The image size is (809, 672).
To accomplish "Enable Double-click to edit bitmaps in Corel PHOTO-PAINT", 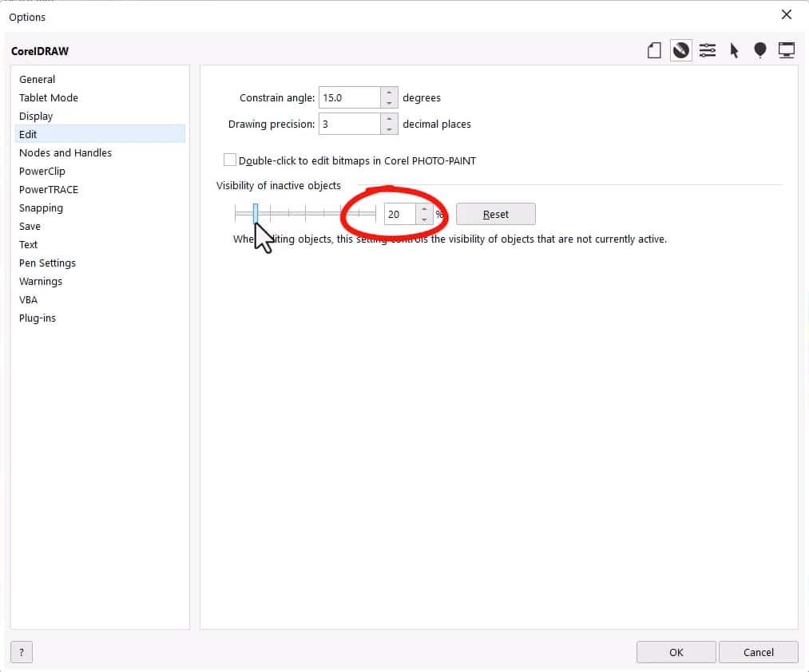I will 230,160.
